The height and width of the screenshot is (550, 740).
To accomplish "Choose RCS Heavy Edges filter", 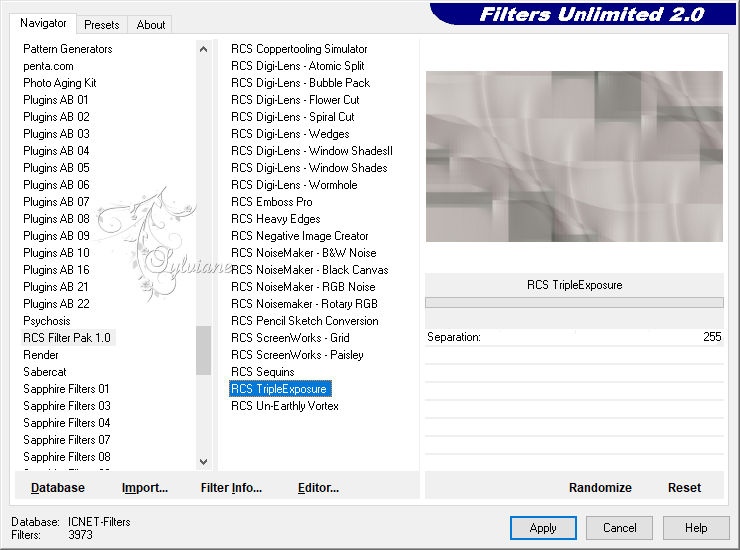I will (276, 219).
